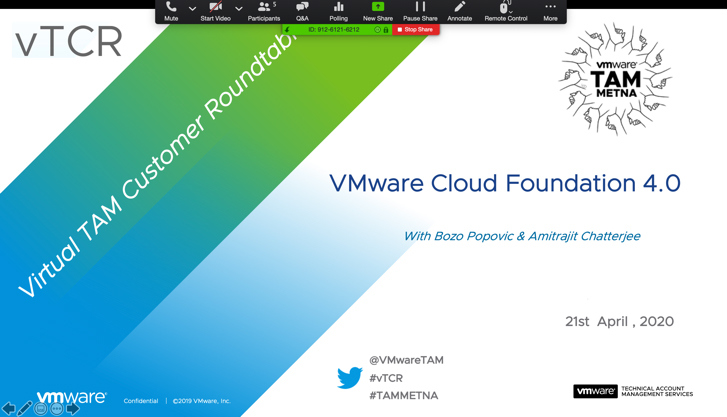
Task: Click the meeting ID 912-6121-6212
Action: (x=334, y=30)
